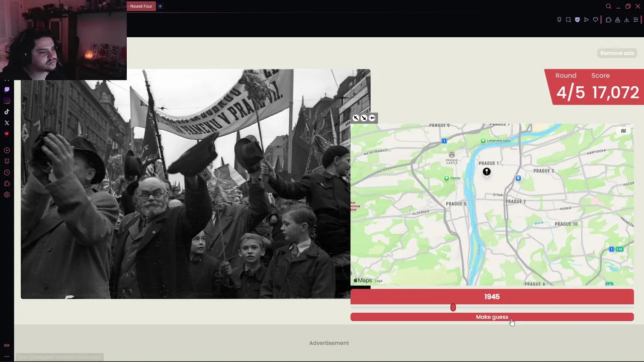Click the Make guess button
The height and width of the screenshot is (362, 644).
click(492, 317)
